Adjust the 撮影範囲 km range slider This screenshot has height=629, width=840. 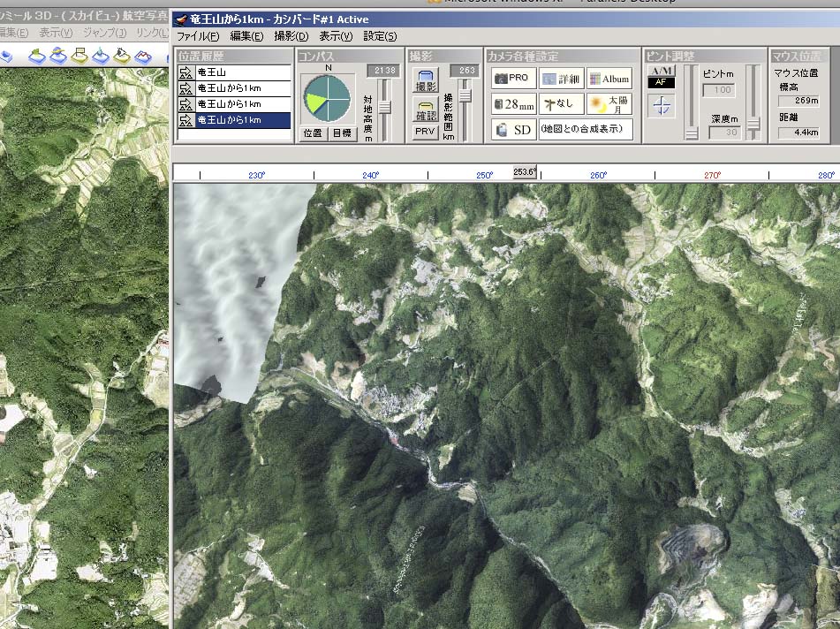[x=465, y=95]
